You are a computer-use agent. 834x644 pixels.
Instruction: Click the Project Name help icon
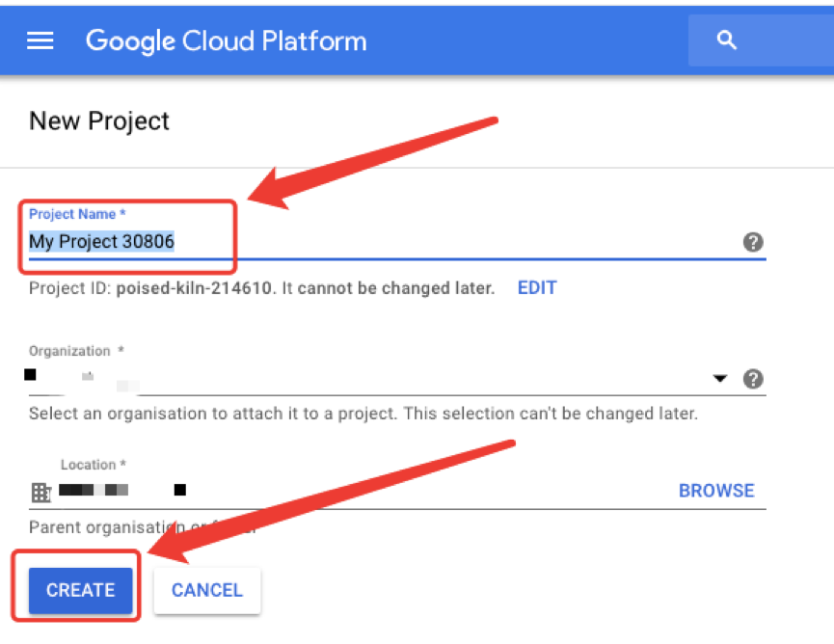(753, 242)
